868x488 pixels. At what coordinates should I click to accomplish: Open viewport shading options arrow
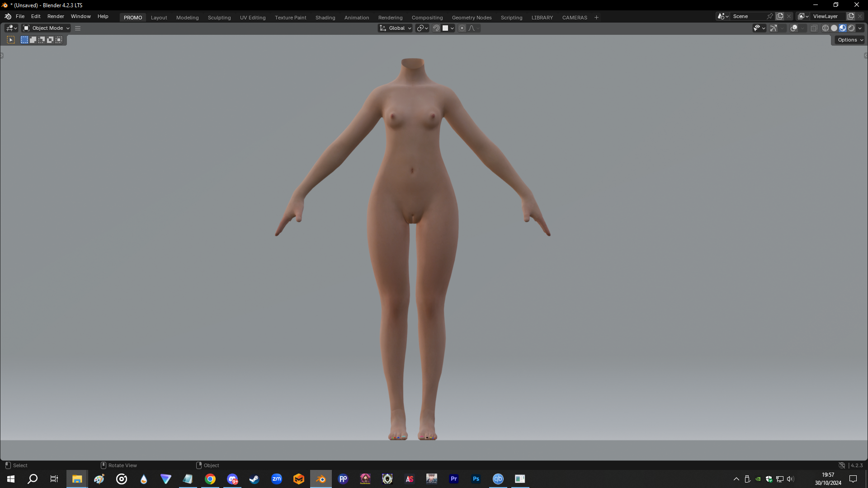pos(860,28)
